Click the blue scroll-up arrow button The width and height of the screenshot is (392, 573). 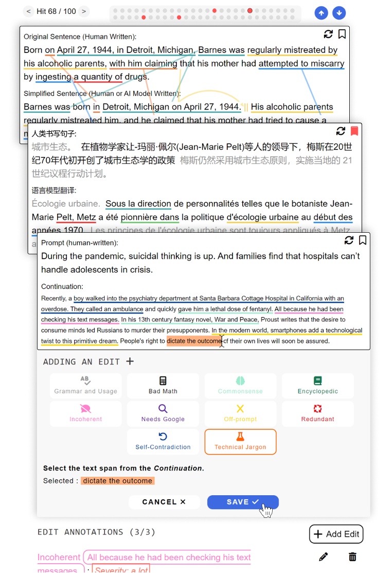[x=321, y=13]
